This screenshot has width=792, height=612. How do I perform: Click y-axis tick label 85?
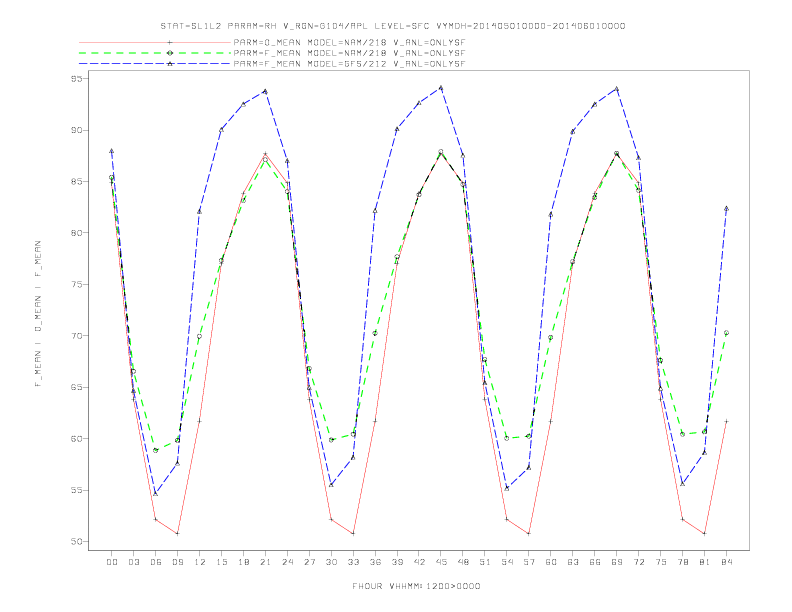click(x=76, y=182)
